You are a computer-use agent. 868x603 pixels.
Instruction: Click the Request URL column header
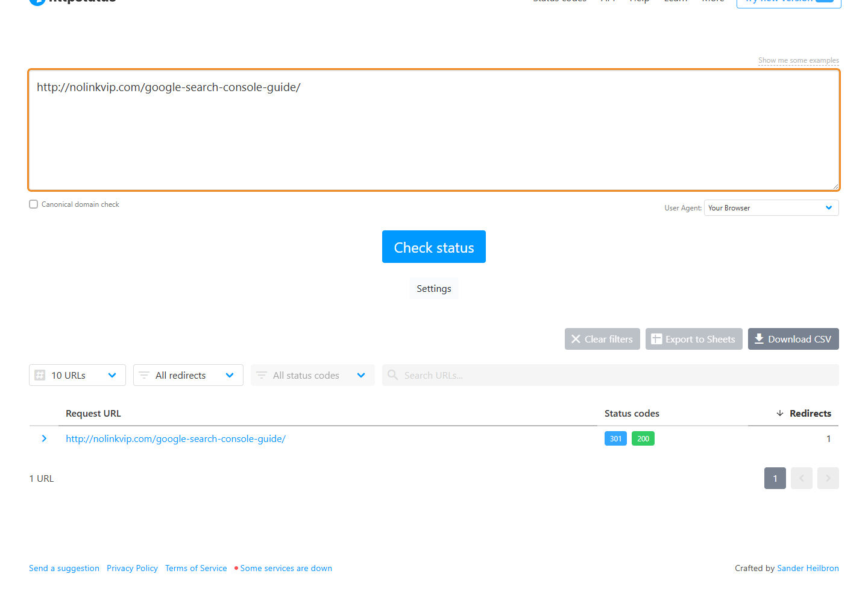pos(93,413)
